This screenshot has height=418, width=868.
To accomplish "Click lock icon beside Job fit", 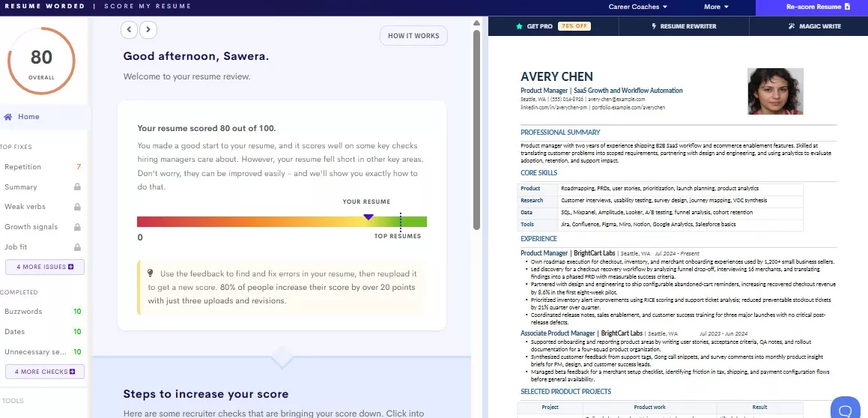I will 77,247.
